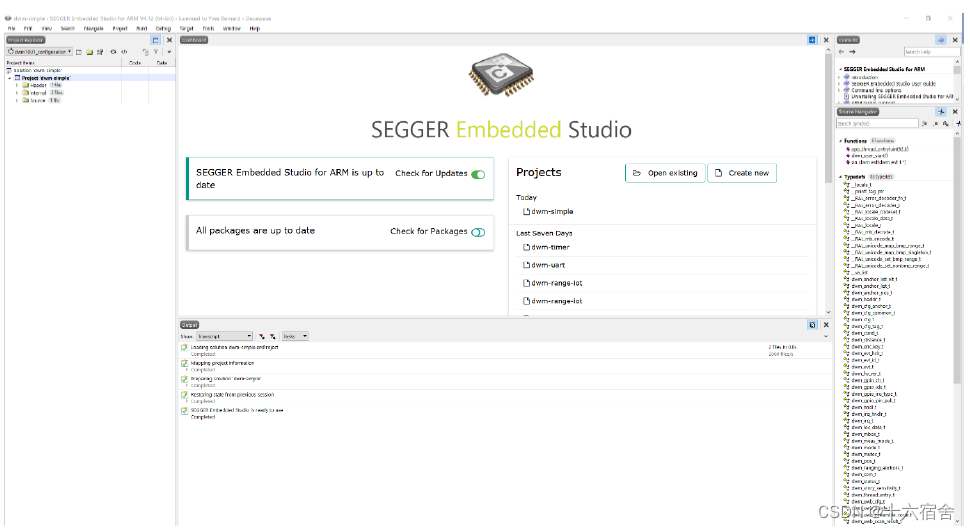Open the File menu

point(11,28)
